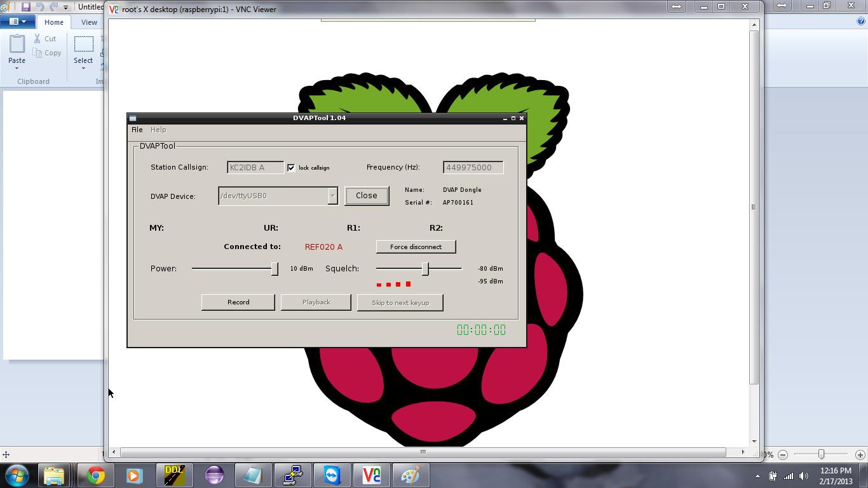Image resolution: width=868 pixels, height=488 pixels.
Task: Expand the Select dropdown arrow in Paint
Action: [x=83, y=68]
